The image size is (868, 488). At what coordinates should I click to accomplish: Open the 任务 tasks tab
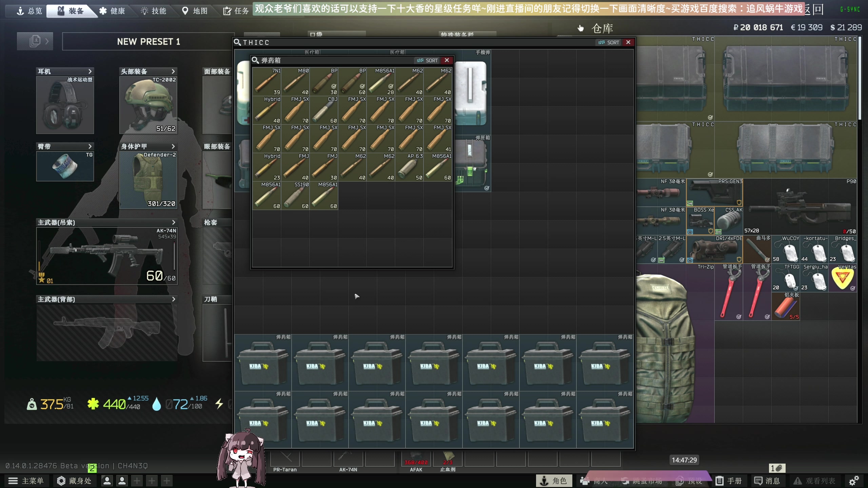tap(236, 11)
